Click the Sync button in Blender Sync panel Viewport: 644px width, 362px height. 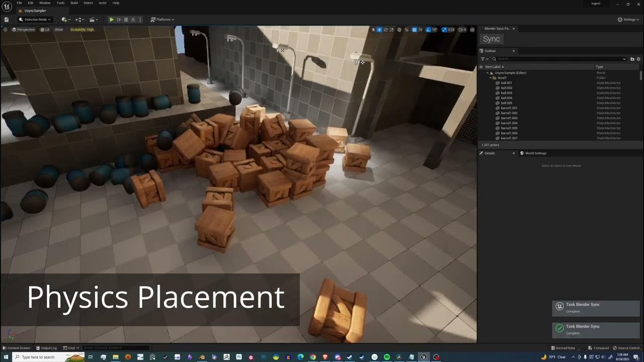tap(492, 39)
